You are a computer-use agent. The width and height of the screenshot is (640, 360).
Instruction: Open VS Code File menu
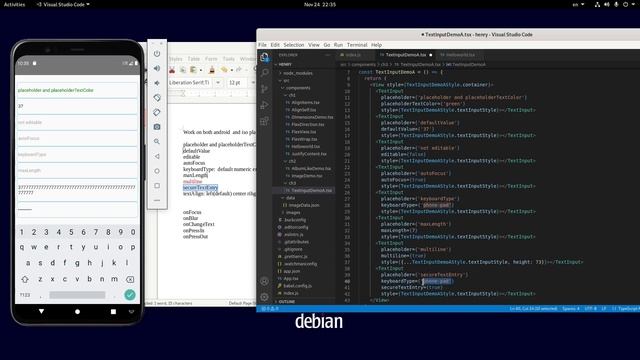tap(262, 45)
